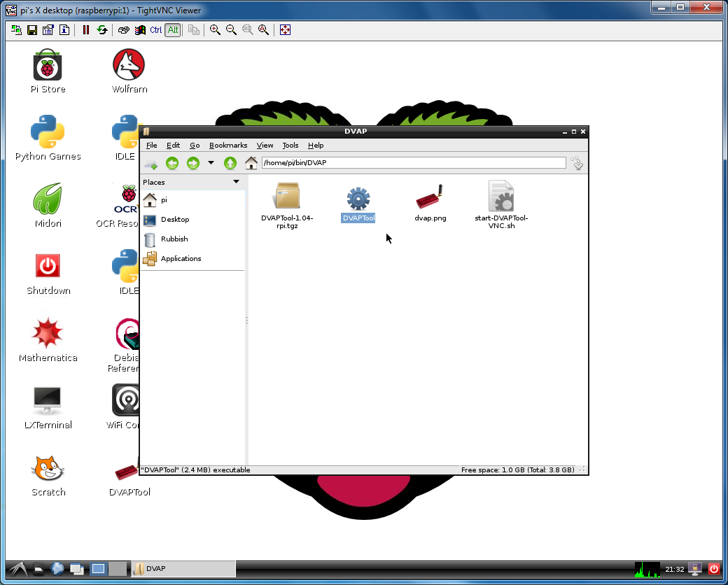Send Ctrl+Alt+Del using the keys icon
The width and height of the screenshot is (728, 585).
(123, 30)
